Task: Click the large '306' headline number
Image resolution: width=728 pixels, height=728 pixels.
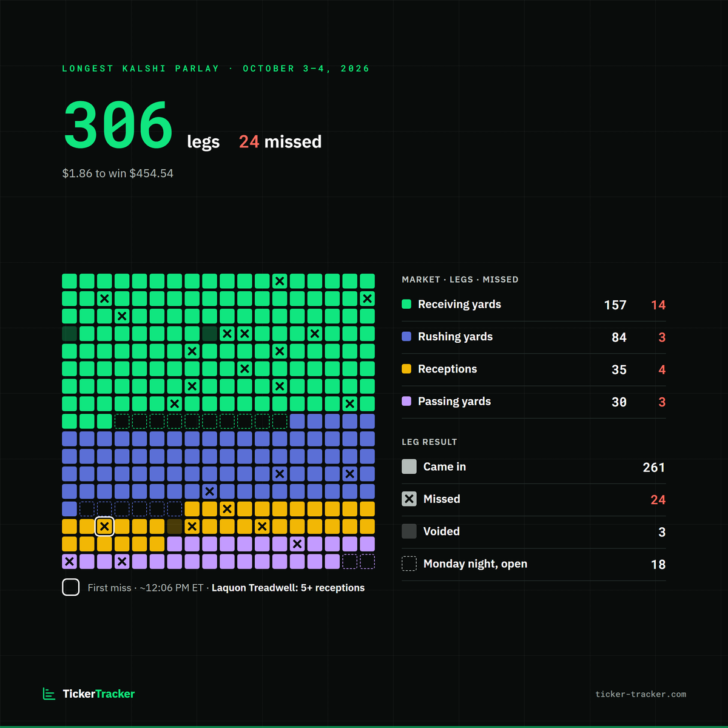Action: (119, 126)
